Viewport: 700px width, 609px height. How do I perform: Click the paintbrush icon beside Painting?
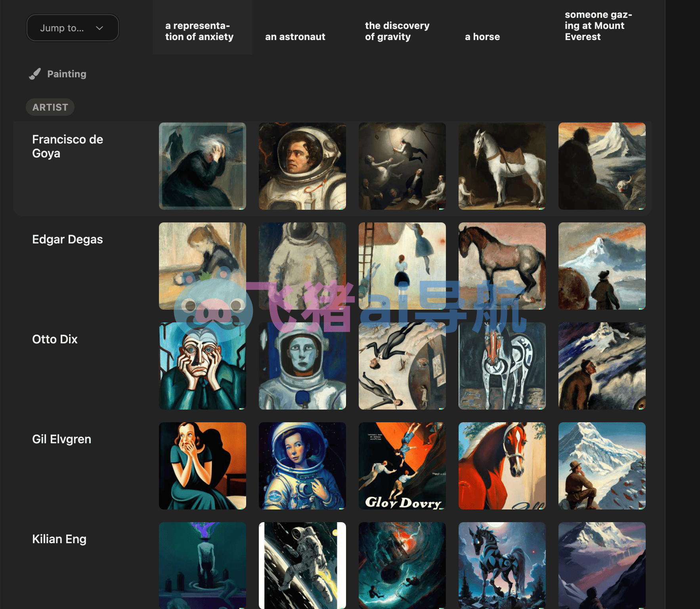[x=35, y=74]
